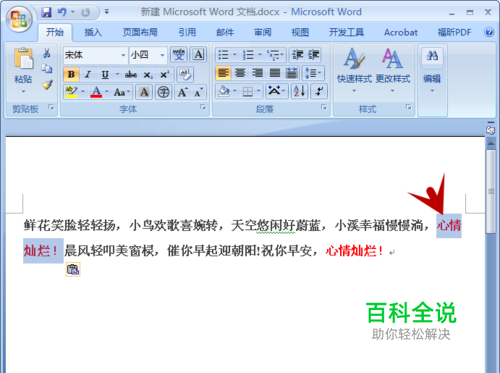Copy selection with the copy icon
The image size is (500, 373).
pos(47,69)
